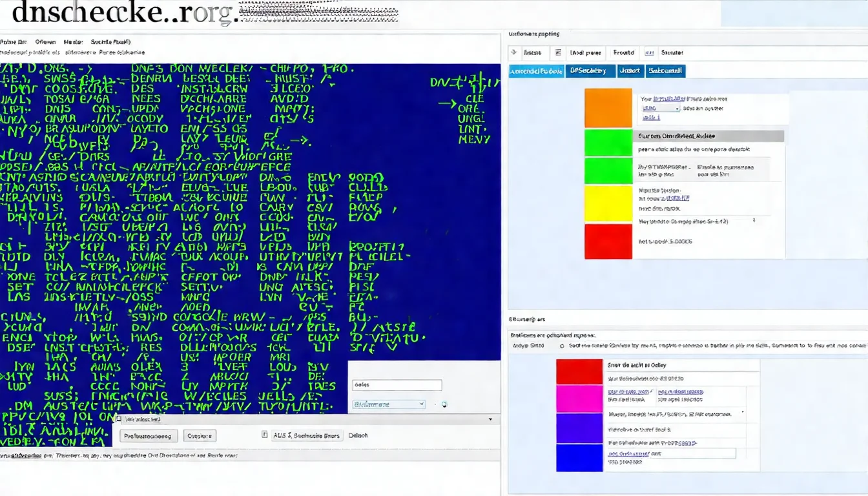Switch to the DNSecurity tab

[590, 71]
